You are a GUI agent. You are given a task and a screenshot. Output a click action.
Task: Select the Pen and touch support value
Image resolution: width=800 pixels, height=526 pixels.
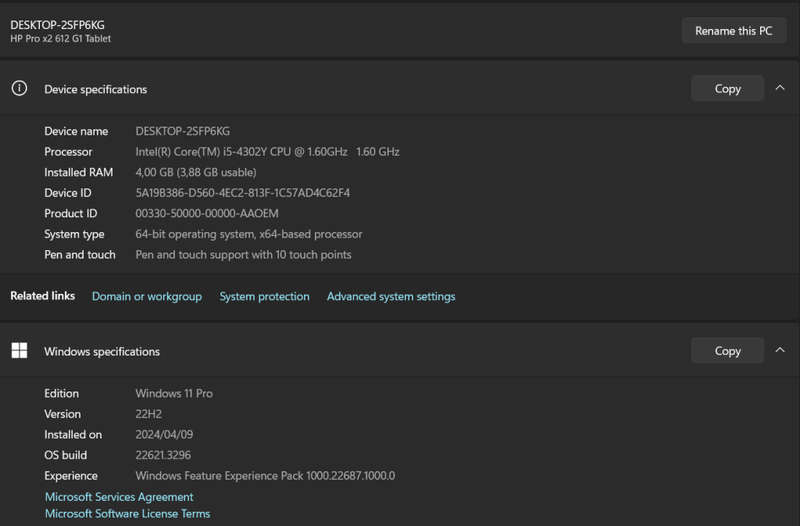point(243,255)
